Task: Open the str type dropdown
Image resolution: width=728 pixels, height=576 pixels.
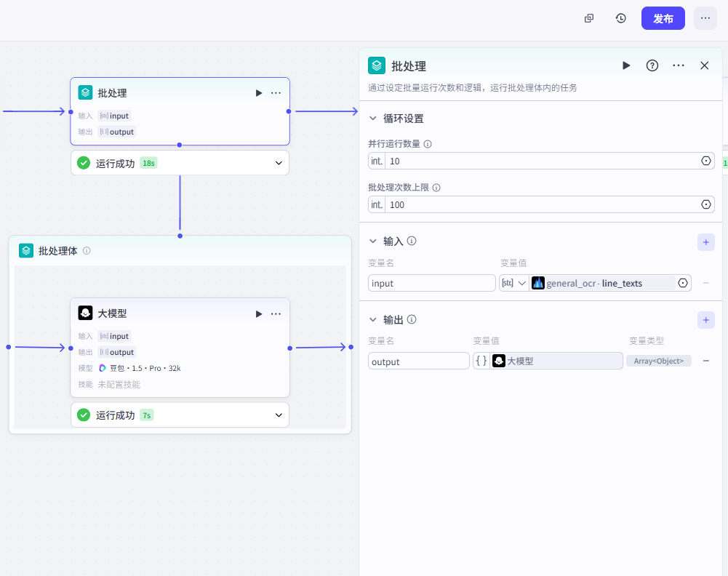Action: point(513,283)
